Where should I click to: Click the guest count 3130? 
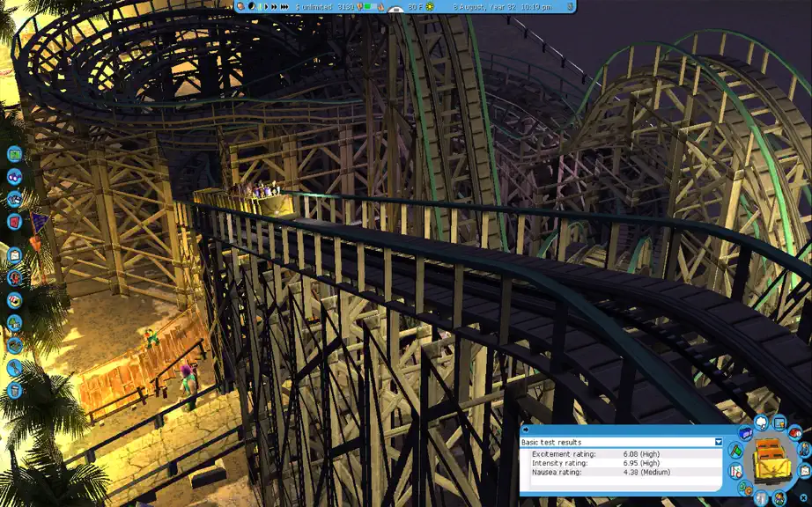[x=346, y=7]
